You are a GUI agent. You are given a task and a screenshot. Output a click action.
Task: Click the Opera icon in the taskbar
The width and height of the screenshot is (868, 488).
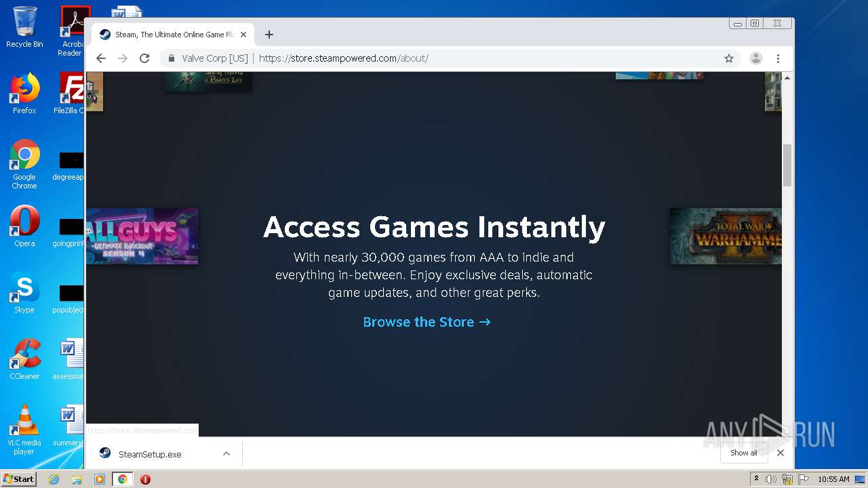pyautogui.click(x=145, y=479)
